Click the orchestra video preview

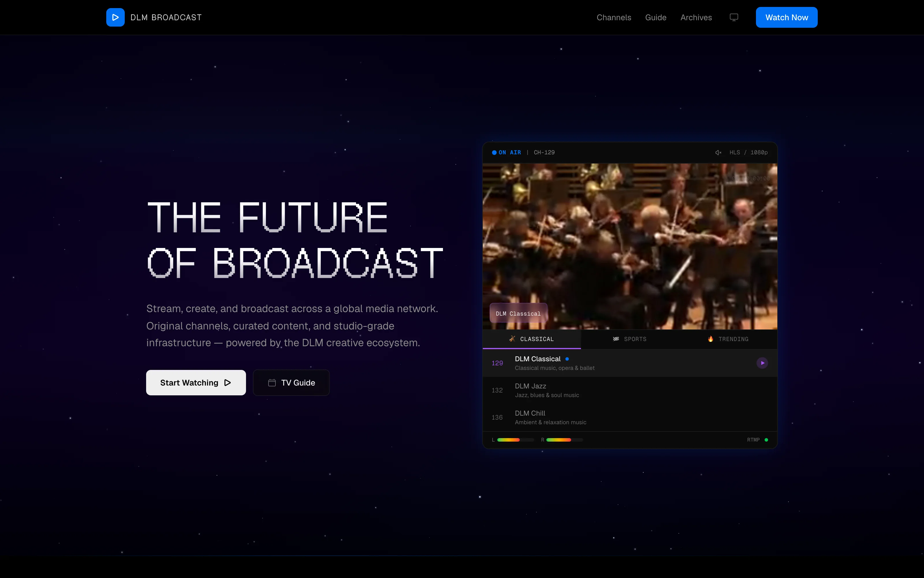(x=629, y=246)
